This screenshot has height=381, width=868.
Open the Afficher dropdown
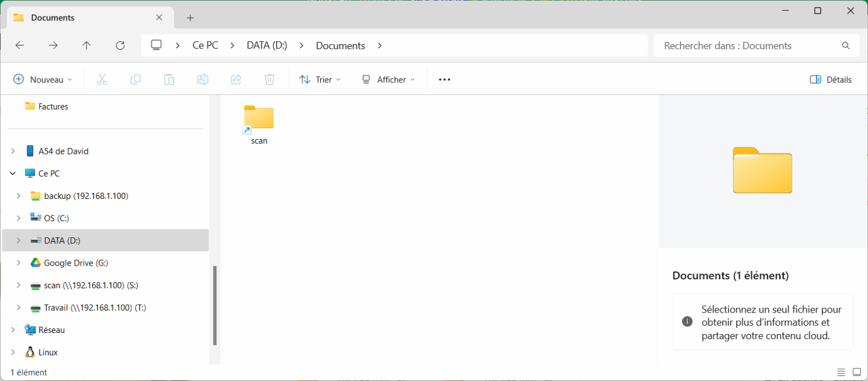tap(388, 79)
